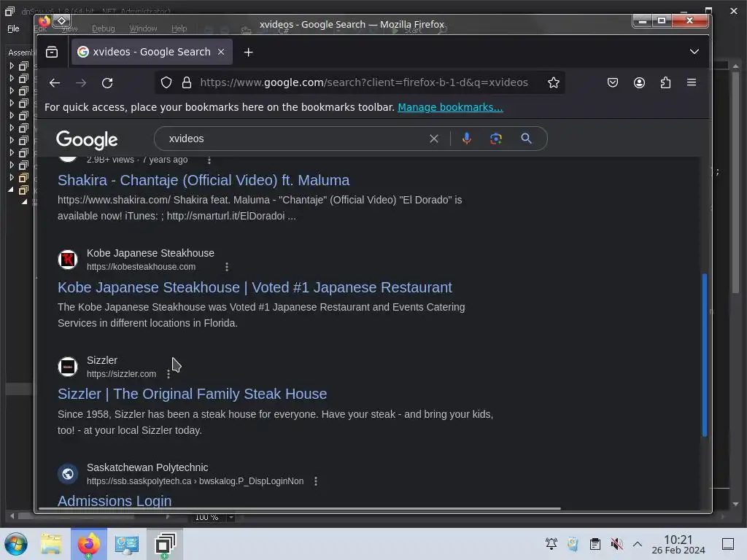This screenshot has height=560, width=747.
Task: Open more options for Sizzler result
Action: click(x=169, y=374)
